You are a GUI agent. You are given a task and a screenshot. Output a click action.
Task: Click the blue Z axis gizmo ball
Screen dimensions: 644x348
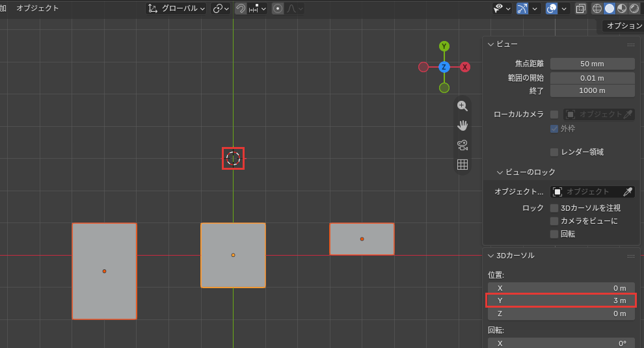444,67
